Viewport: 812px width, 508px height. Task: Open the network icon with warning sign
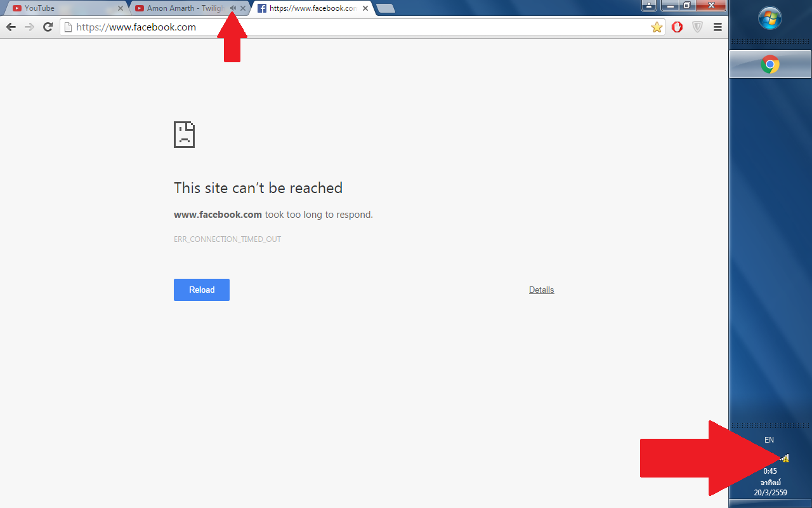click(x=784, y=457)
